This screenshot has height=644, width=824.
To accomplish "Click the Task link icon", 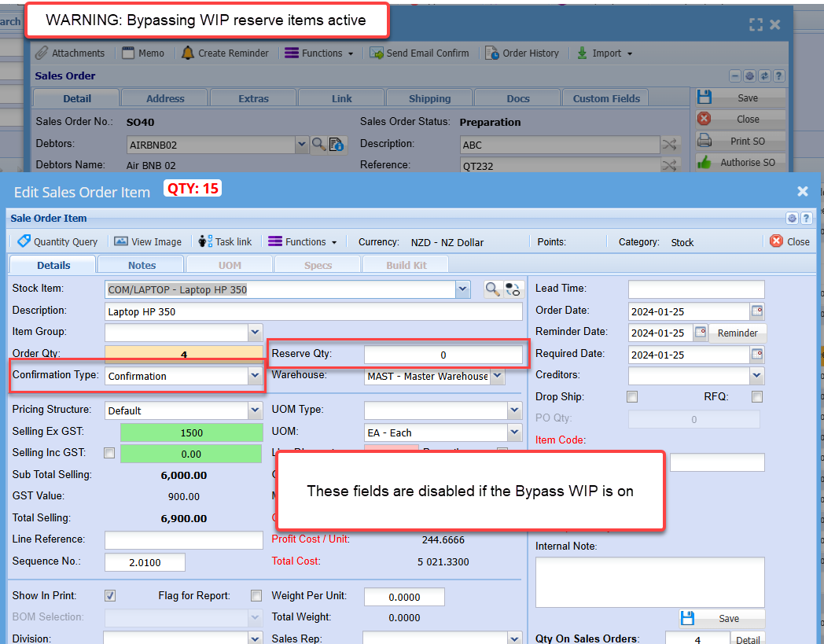I will (205, 241).
